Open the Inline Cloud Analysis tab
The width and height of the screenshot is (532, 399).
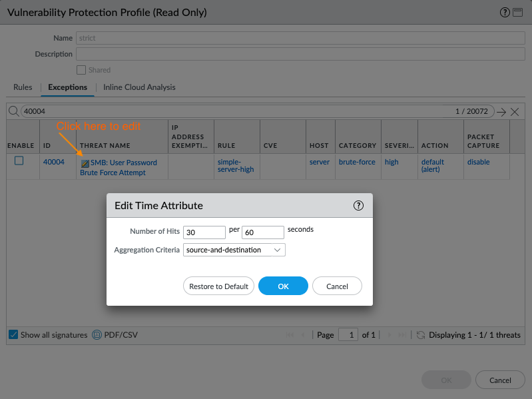pos(139,87)
